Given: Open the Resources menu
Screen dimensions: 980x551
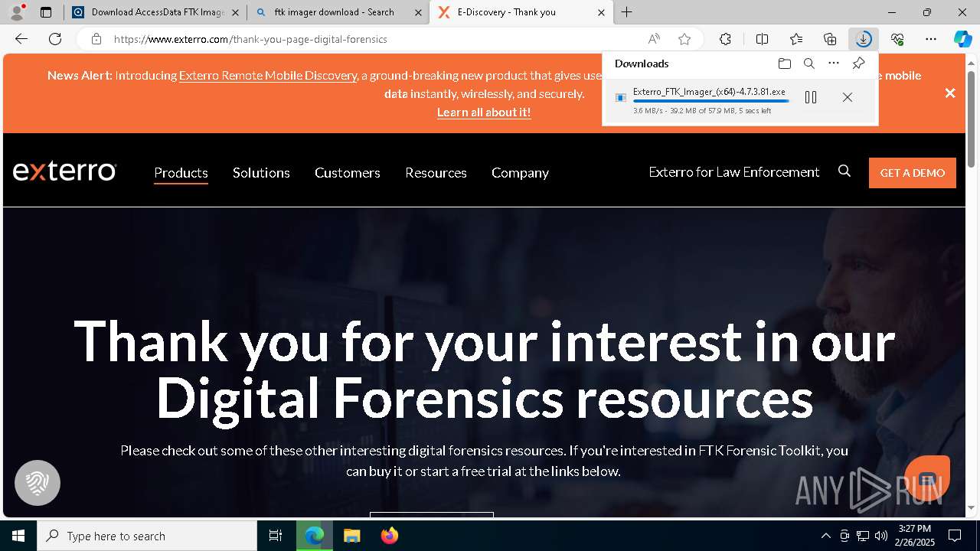Looking at the screenshot, I should pos(436,173).
